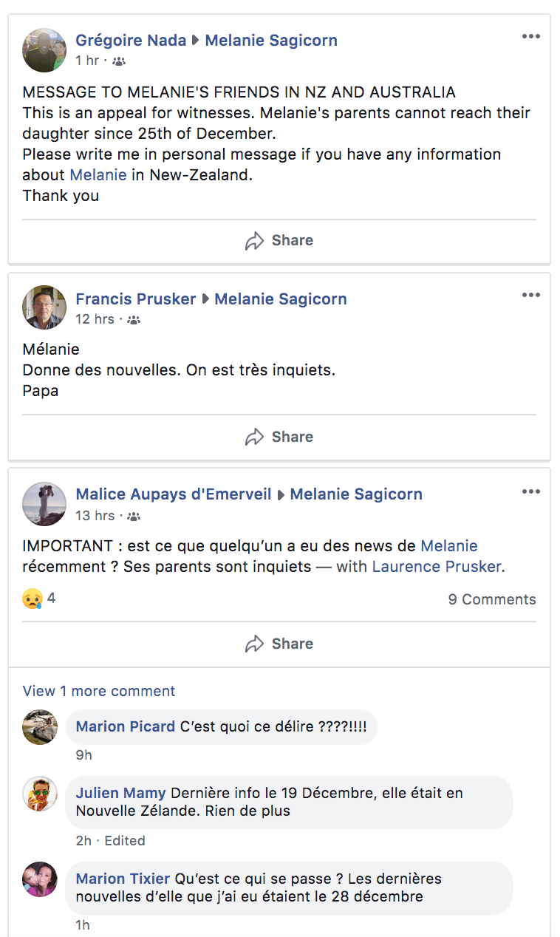The height and width of the screenshot is (937, 560).
Task: Click the 13 hrs timestamp on Malice's post
Action: tap(95, 516)
